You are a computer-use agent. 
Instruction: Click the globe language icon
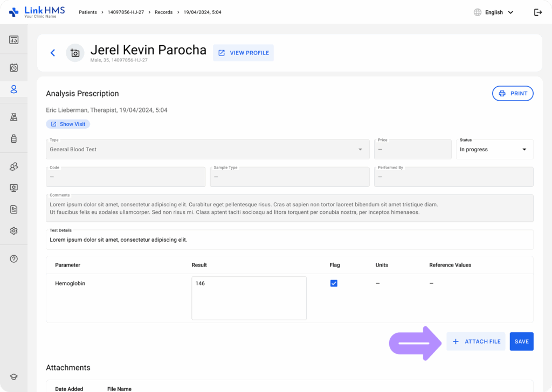coord(478,12)
